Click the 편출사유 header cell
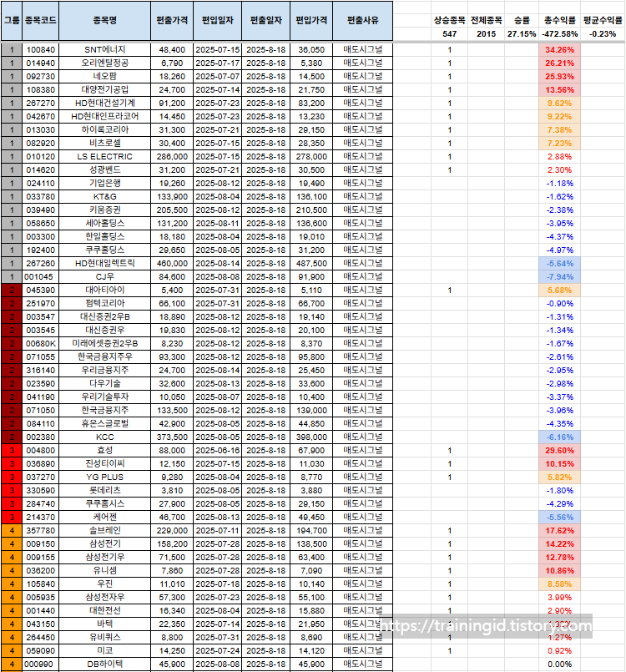 tap(363, 21)
